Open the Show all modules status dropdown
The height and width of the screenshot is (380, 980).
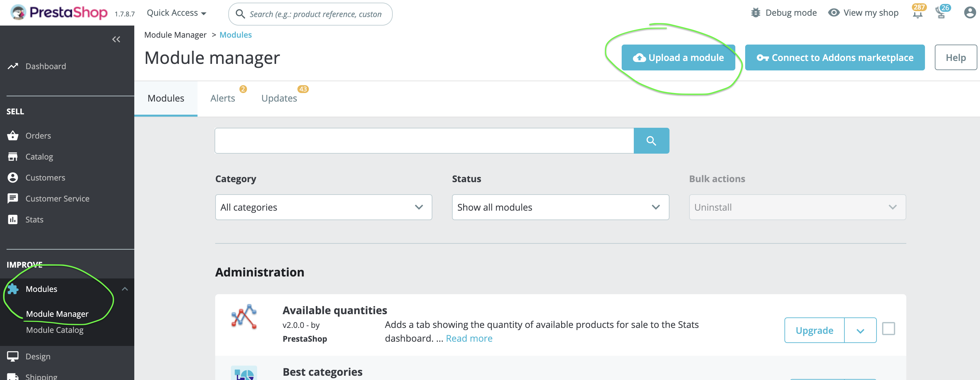[x=560, y=207]
